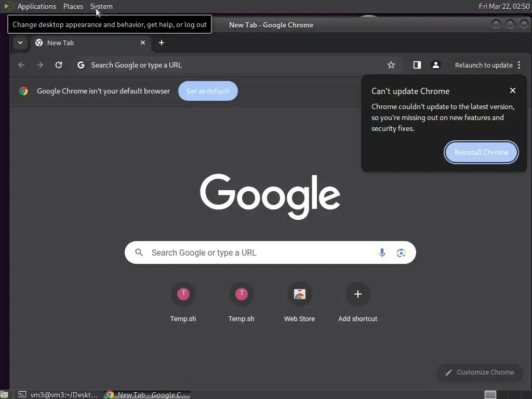Click Set as default button

click(x=208, y=91)
